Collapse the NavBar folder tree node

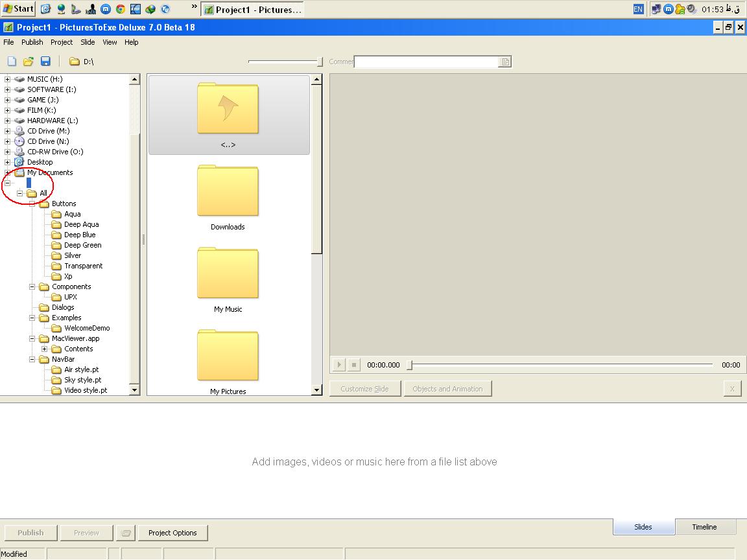click(32, 359)
